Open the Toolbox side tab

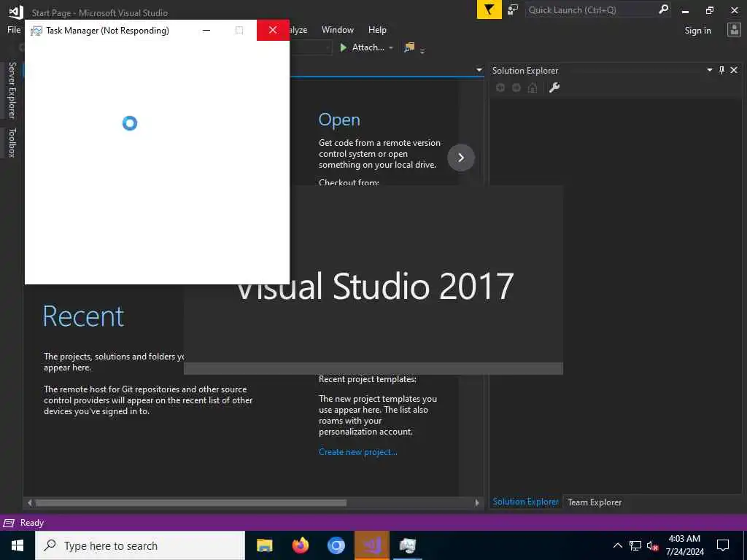click(x=12, y=142)
